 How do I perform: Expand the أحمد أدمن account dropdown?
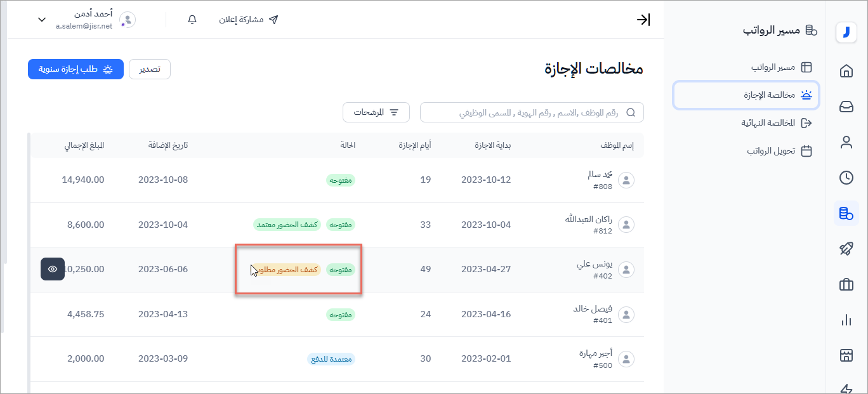[x=42, y=20]
